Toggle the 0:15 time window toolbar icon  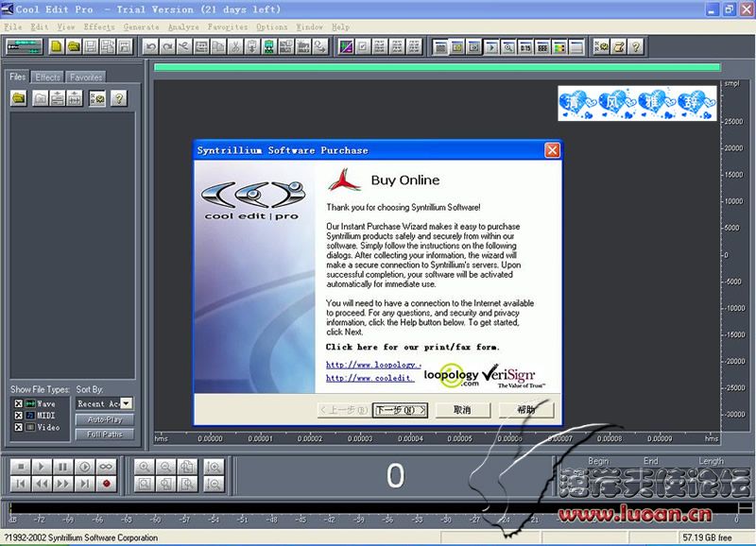pyautogui.click(x=525, y=47)
